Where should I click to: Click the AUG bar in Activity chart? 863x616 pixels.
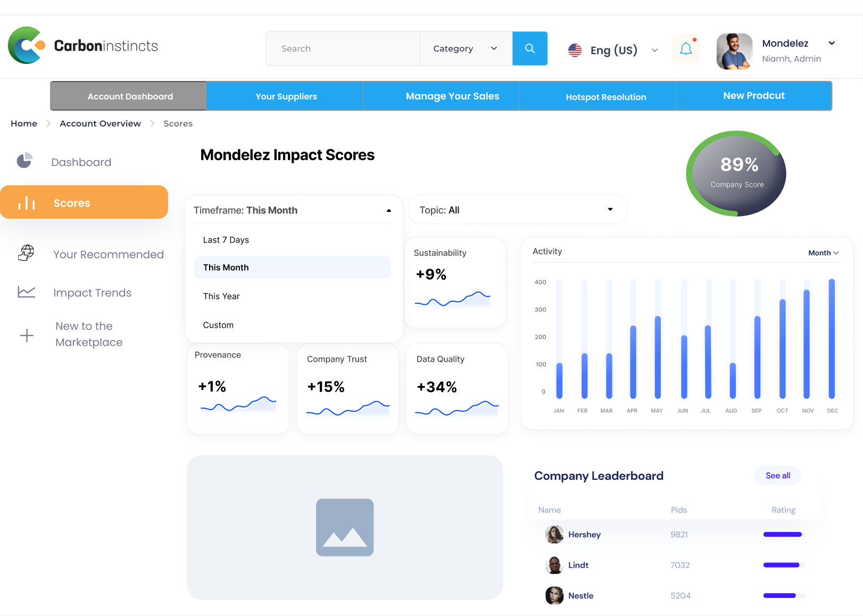(x=733, y=380)
